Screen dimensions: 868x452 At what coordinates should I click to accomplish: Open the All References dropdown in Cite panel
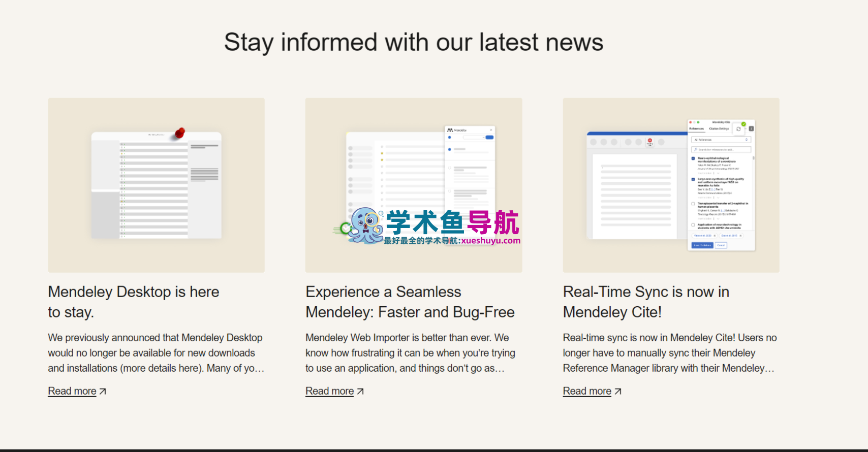pyautogui.click(x=721, y=140)
